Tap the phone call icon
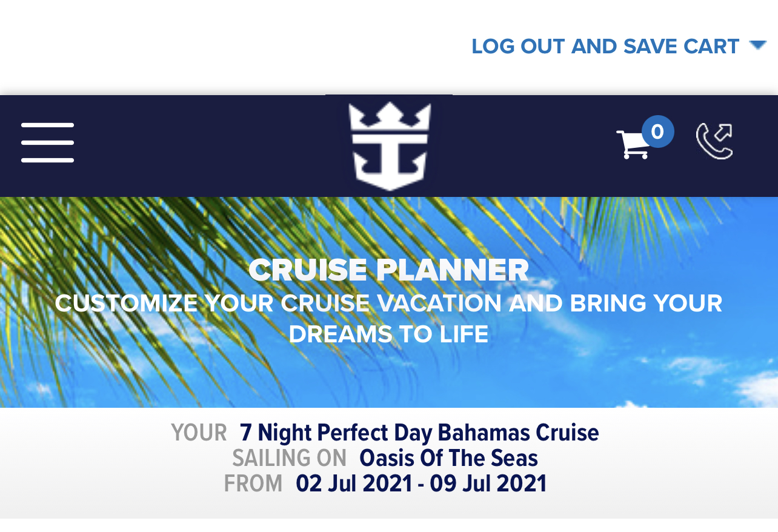 click(714, 141)
